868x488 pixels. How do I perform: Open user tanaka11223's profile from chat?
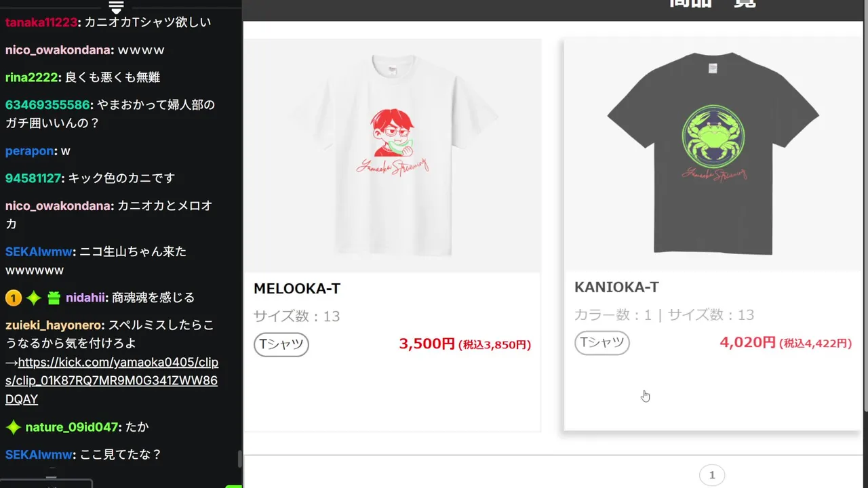41,22
